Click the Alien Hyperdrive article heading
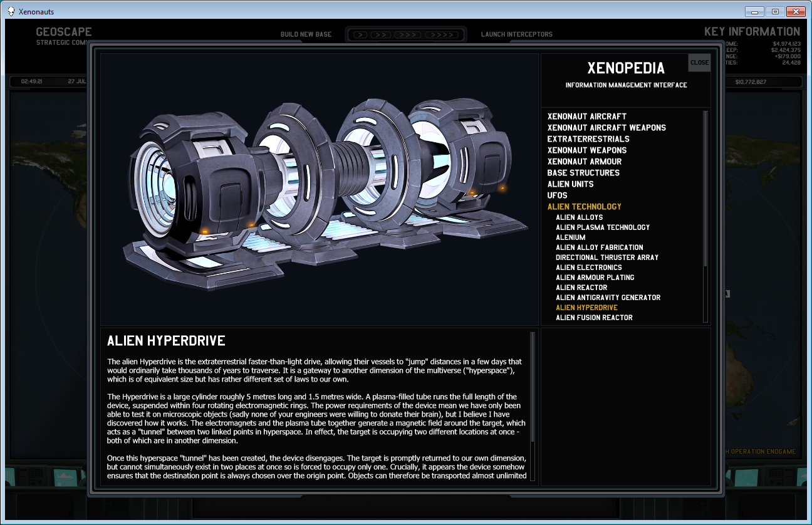 (166, 341)
